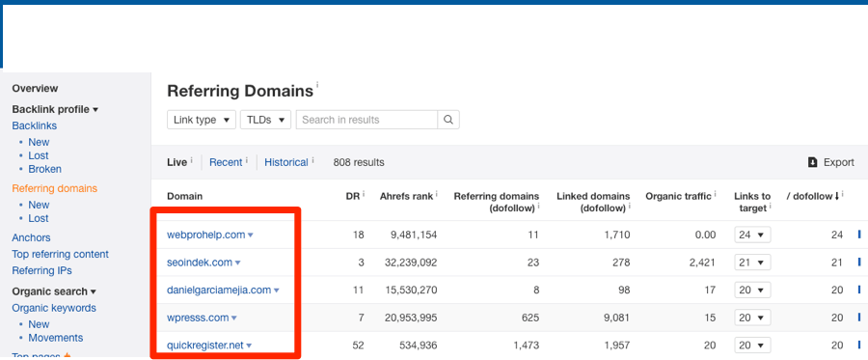Screen dimensions: 868x360
Task: Open Broken backlinks link
Action: 44,169
